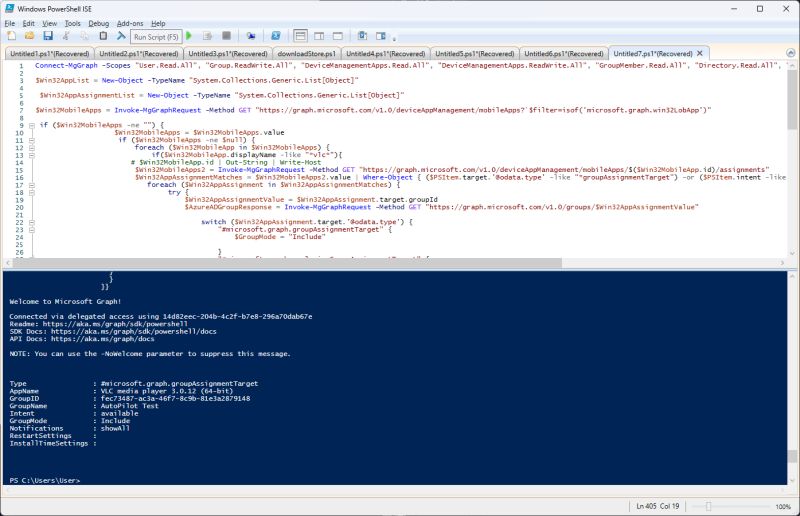Click the GroupName 'AutoPilot Test' value

click(x=130, y=406)
